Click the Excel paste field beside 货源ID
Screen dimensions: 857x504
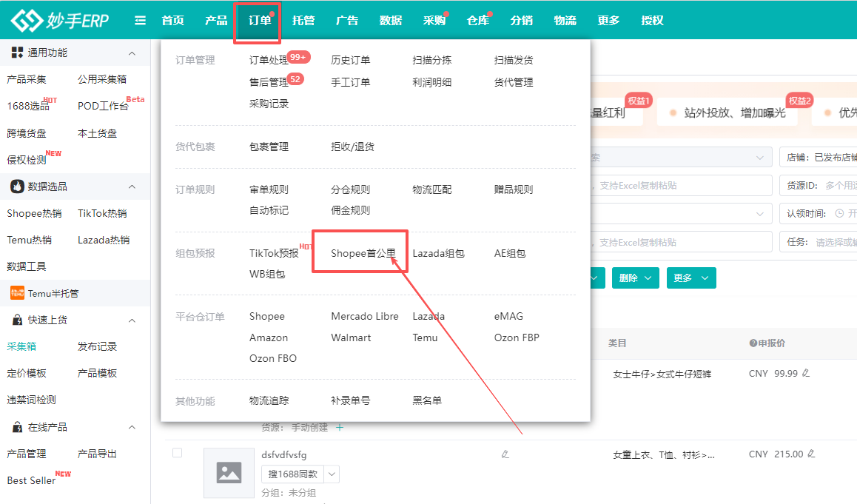click(x=681, y=185)
